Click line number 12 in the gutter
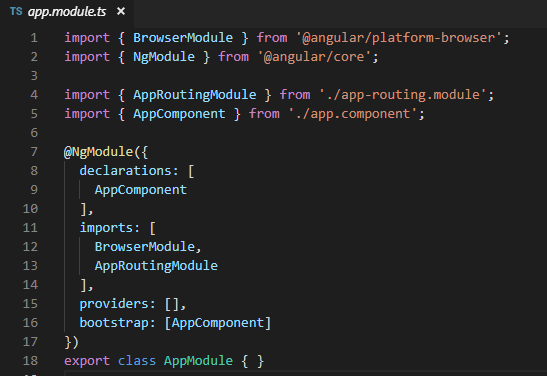The width and height of the screenshot is (547, 376). point(30,247)
